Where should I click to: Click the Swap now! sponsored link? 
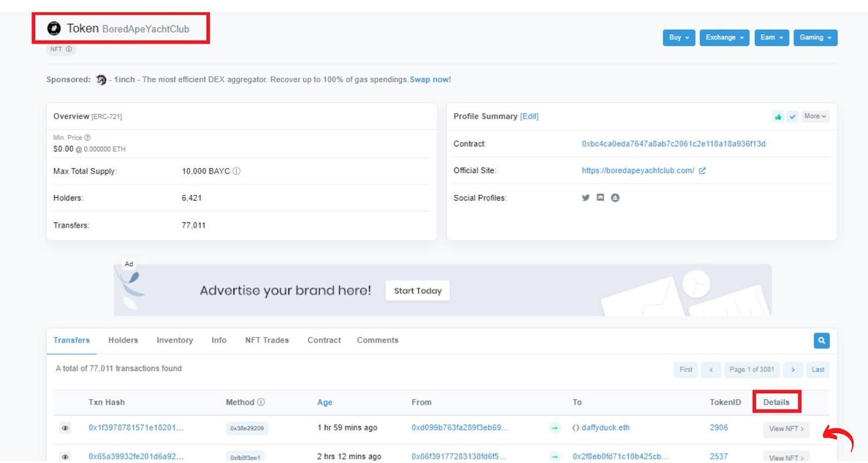tap(430, 80)
